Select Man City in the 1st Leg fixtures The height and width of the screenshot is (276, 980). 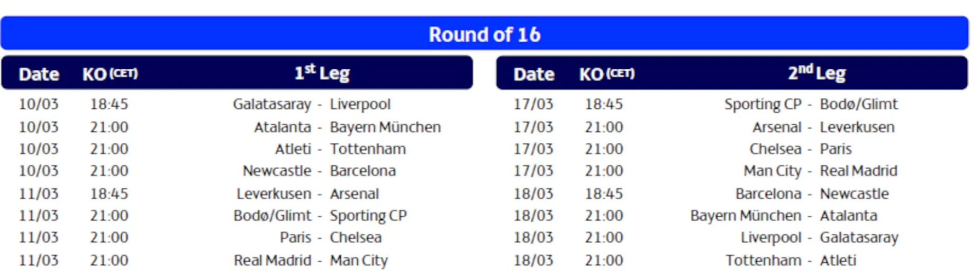pyautogui.click(x=359, y=260)
